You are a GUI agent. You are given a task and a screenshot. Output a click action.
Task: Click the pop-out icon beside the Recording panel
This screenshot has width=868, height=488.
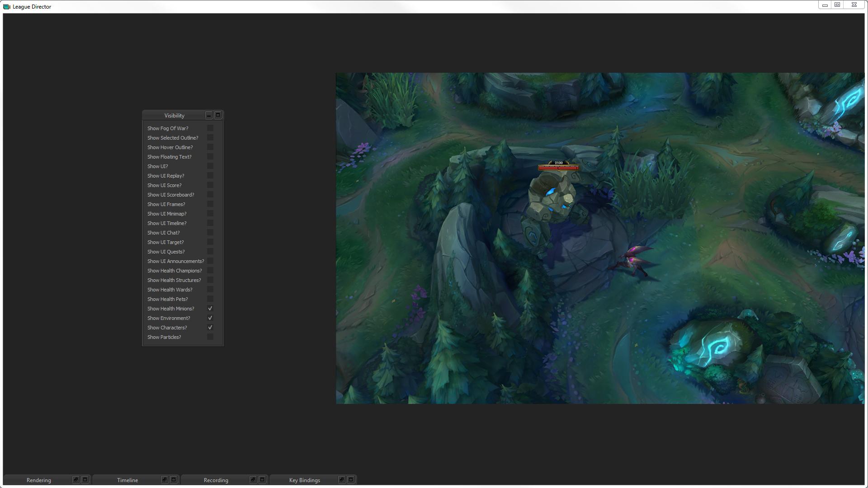pyautogui.click(x=254, y=480)
